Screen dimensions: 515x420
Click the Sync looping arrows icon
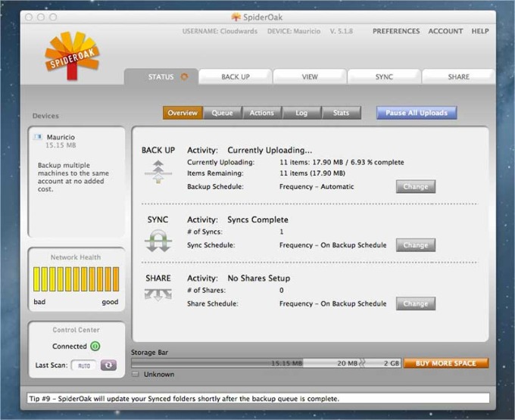(x=158, y=241)
